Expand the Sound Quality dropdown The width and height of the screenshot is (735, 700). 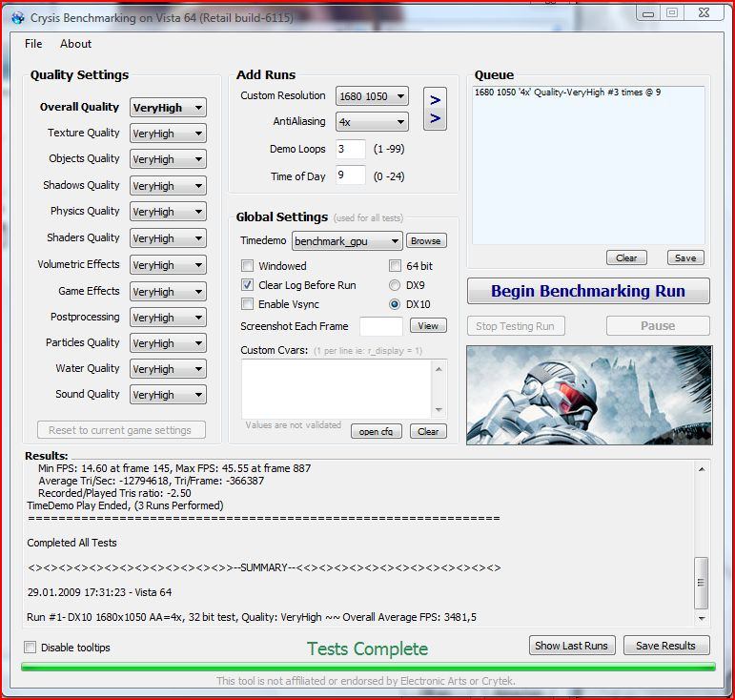pos(168,395)
